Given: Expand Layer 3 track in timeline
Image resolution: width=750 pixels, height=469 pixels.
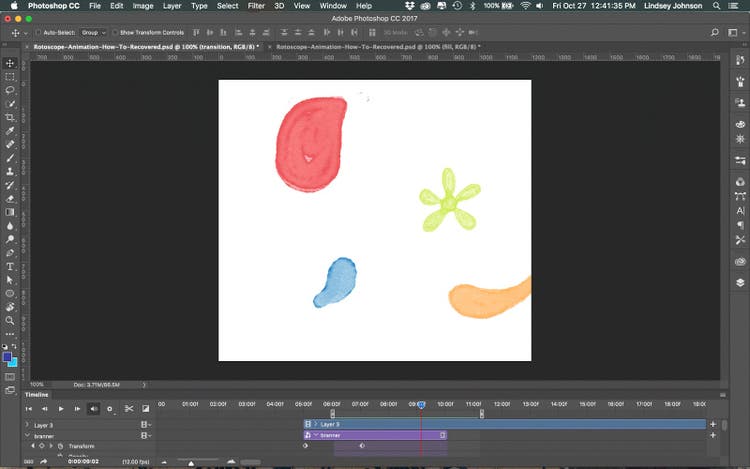Looking at the screenshot, I should point(27,425).
